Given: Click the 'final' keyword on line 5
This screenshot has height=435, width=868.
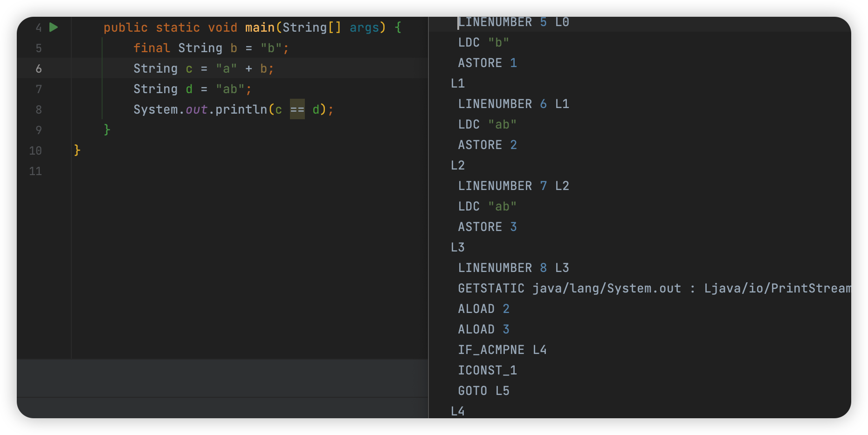Looking at the screenshot, I should [x=152, y=48].
